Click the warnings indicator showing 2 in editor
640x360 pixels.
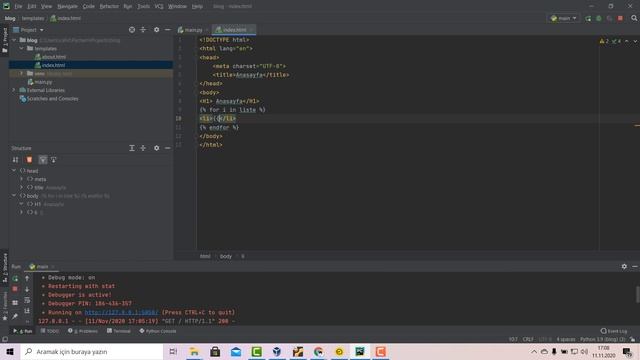[604, 41]
